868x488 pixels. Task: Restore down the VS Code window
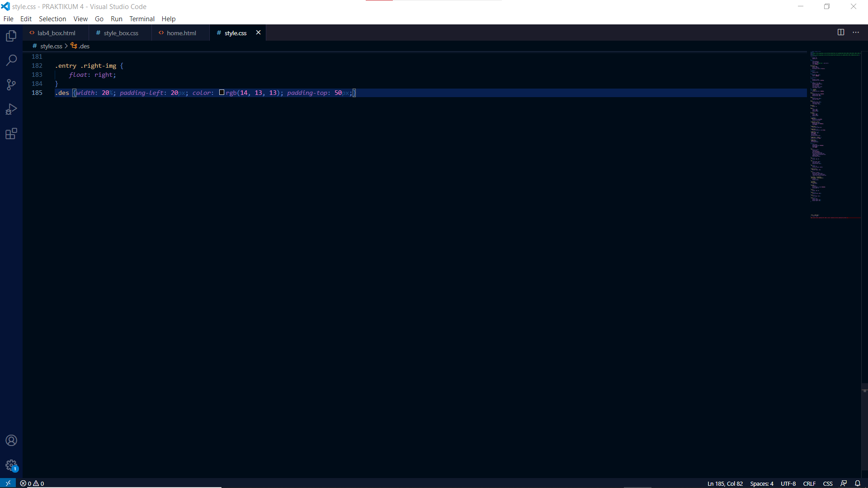(827, 6)
